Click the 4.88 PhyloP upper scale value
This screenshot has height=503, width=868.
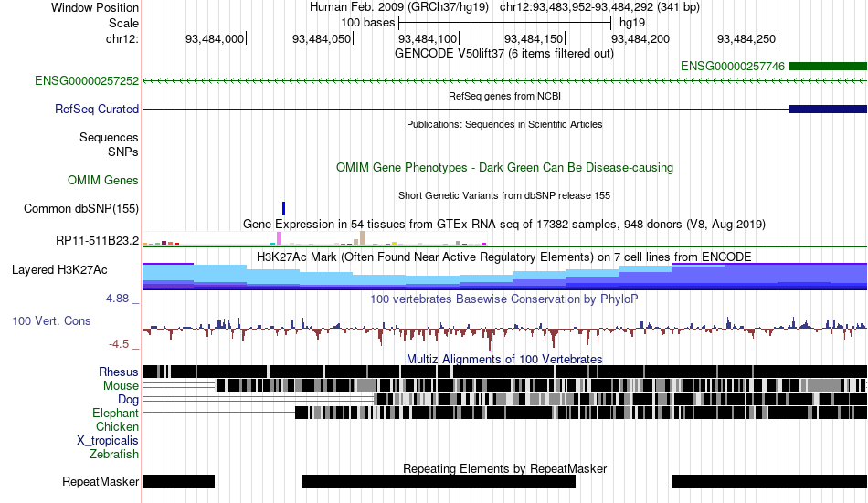117,299
